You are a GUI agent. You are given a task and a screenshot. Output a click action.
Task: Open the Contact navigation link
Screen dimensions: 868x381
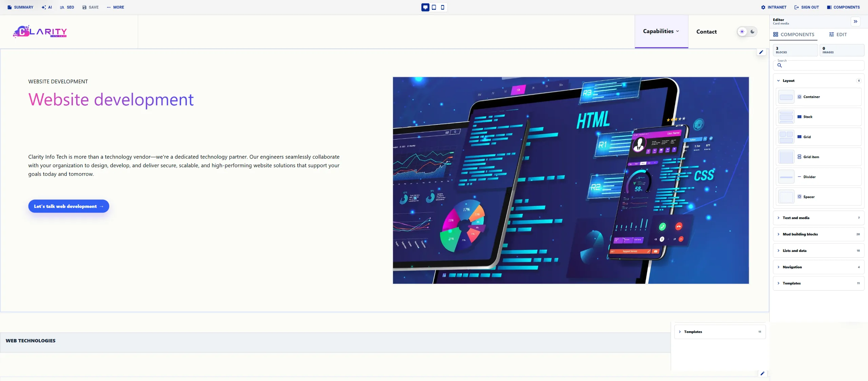[x=706, y=31]
